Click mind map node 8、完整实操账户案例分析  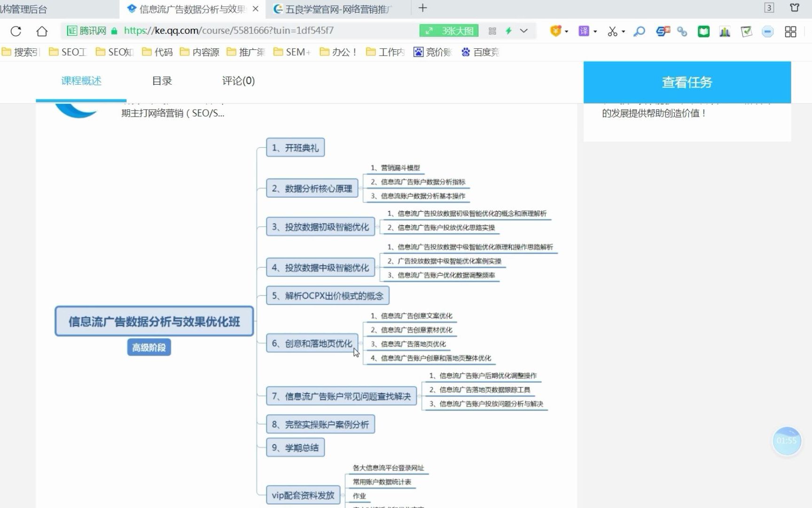point(320,424)
